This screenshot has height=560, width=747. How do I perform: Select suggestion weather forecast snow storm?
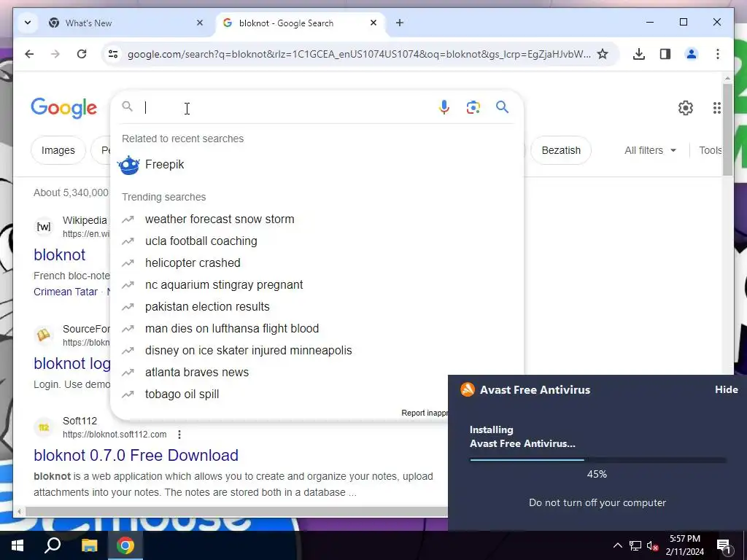click(x=317, y=219)
